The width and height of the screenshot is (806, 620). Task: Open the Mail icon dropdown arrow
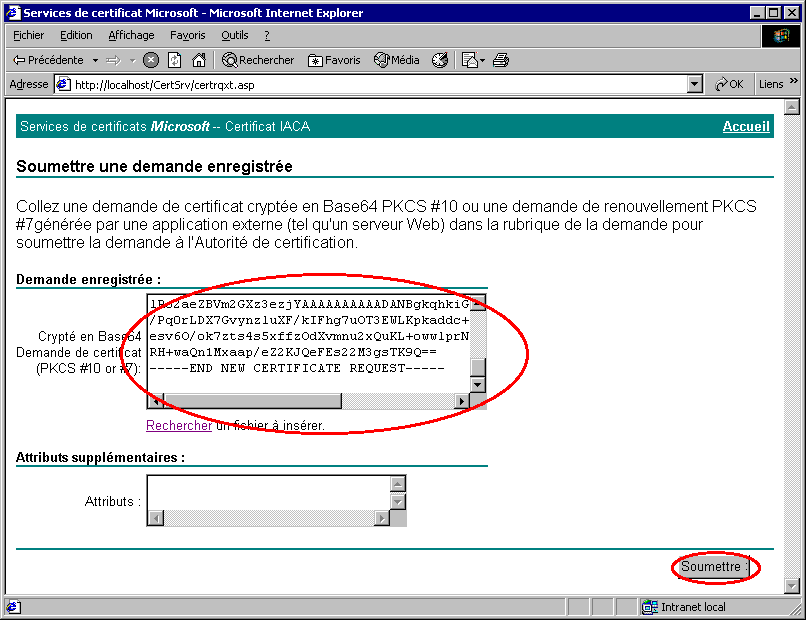point(482,61)
